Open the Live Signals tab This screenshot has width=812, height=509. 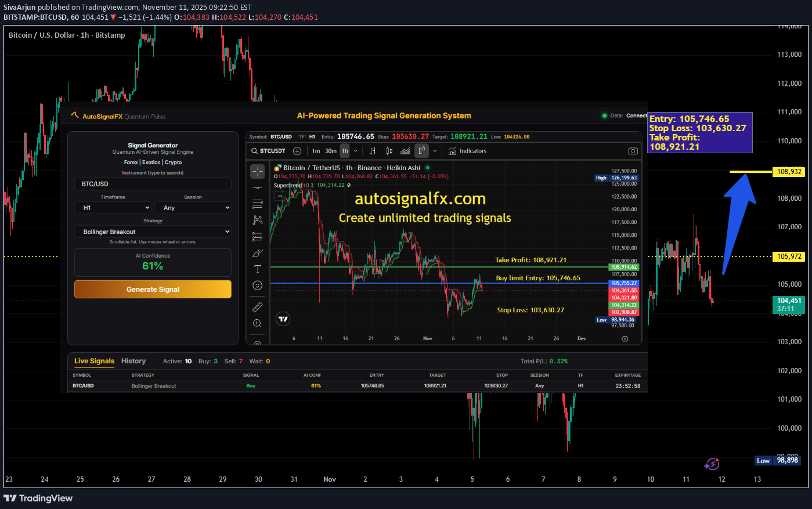click(94, 361)
